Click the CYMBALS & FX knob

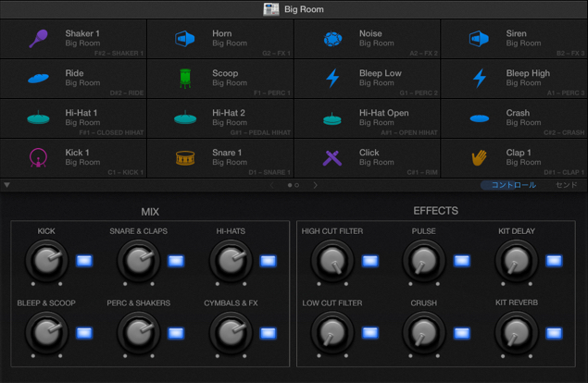pos(231,332)
